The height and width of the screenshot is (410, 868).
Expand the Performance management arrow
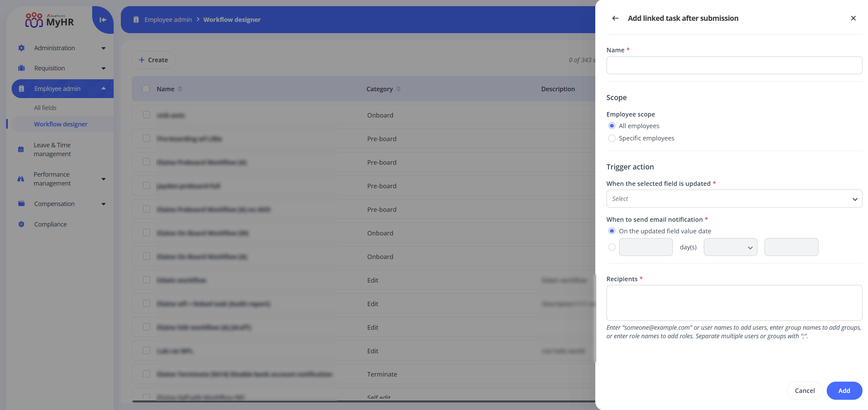coord(103,179)
